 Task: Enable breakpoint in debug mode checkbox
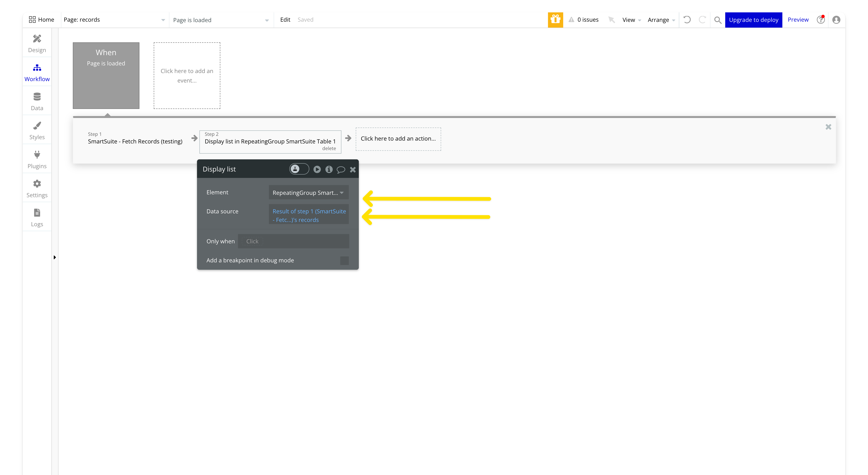pos(344,260)
